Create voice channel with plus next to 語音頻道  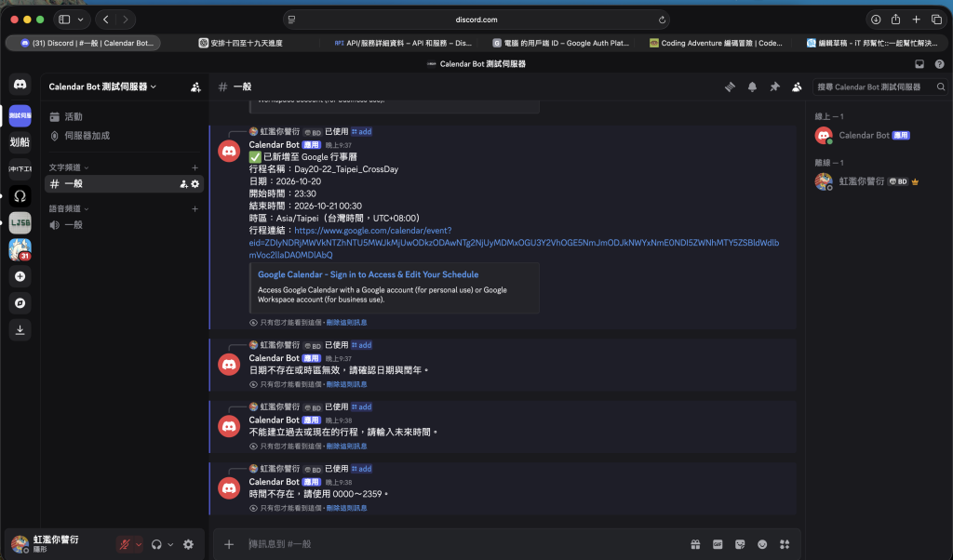tap(195, 209)
